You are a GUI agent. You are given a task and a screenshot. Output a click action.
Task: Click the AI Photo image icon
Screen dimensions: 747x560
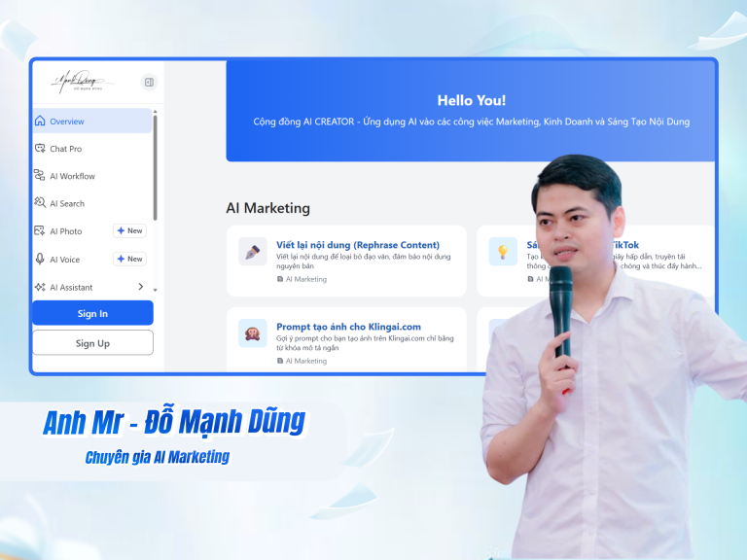pos(40,231)
